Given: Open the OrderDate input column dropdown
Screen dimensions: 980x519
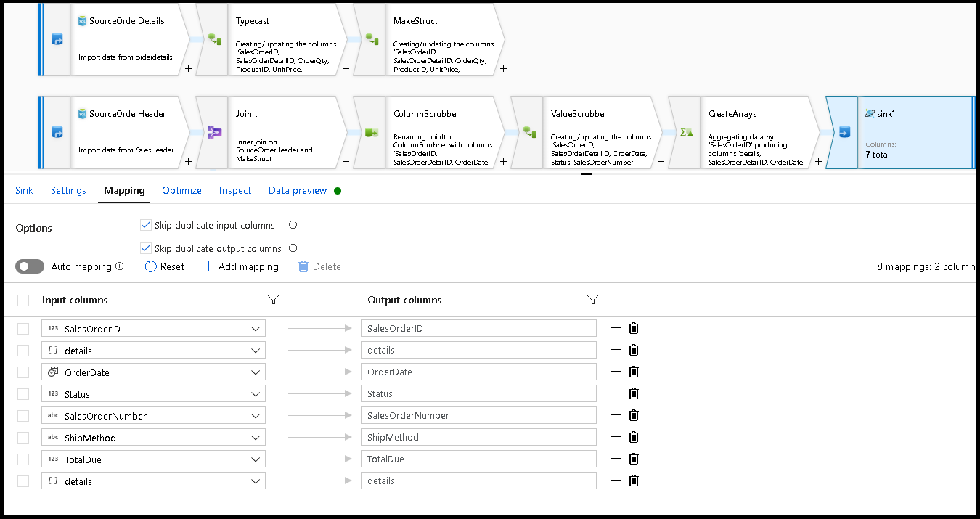Looking at the screenshot, I should 256,372.
